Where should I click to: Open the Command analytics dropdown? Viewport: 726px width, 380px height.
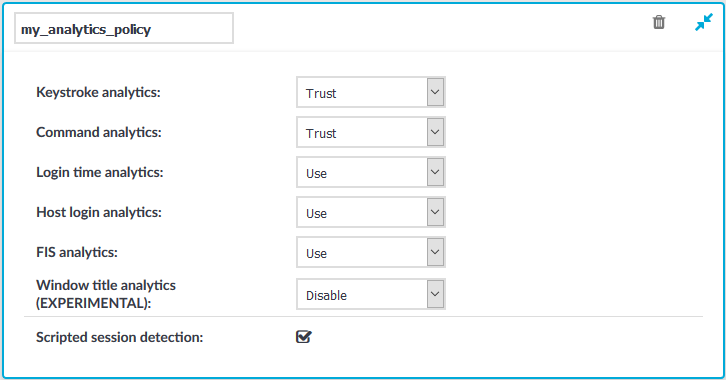click(370, 132)
